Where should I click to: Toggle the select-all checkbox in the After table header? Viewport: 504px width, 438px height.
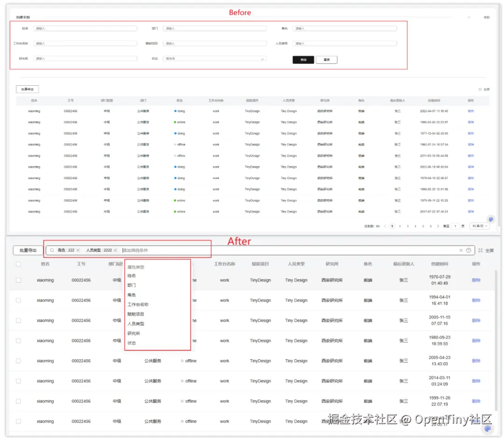(x=18, y=264)
